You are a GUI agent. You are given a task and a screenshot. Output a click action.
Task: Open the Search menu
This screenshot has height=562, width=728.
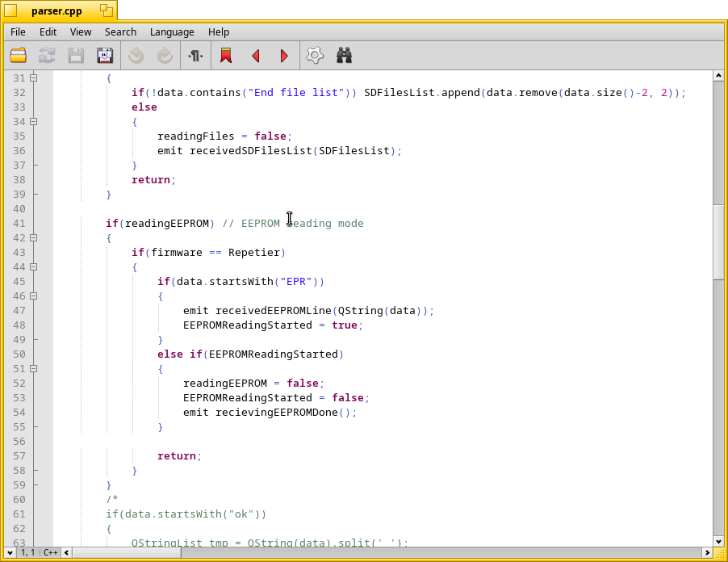[121, 32]
